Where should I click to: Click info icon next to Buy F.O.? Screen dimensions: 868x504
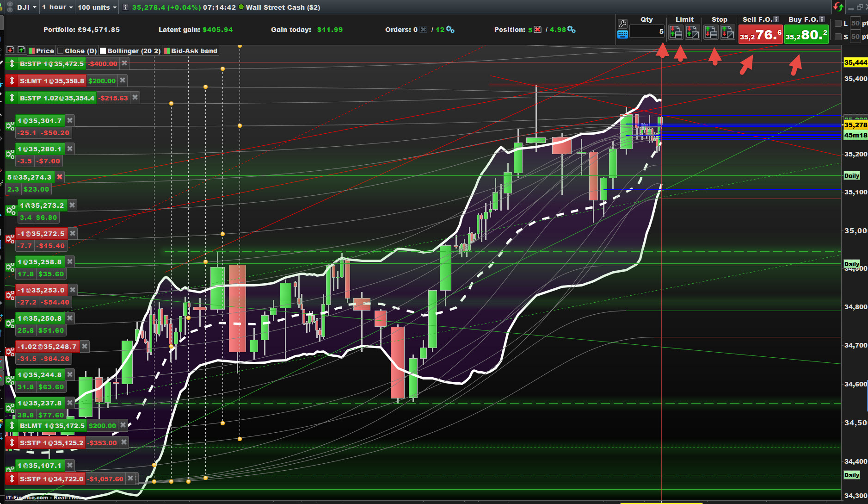pyautogui.click(x=822, y=19)
